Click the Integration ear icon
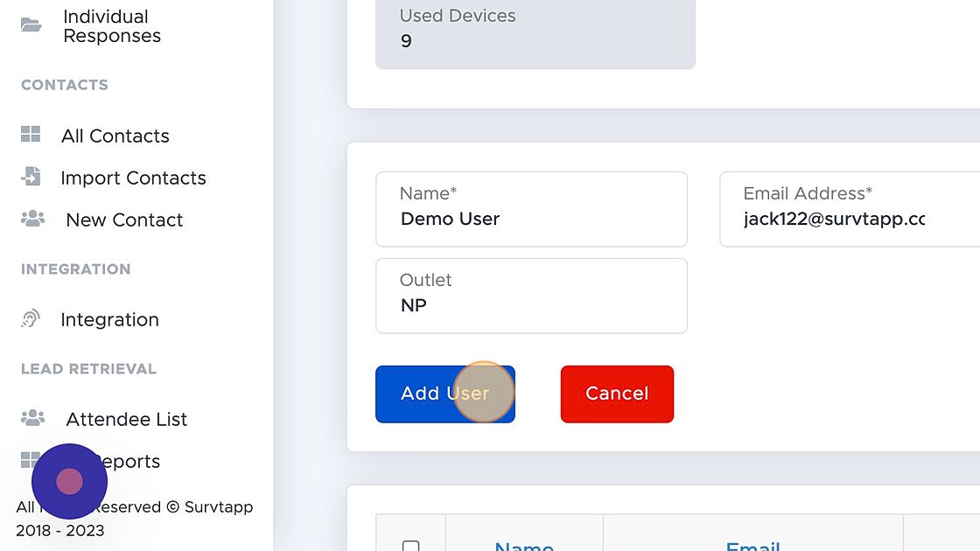 tap(30, 318)
